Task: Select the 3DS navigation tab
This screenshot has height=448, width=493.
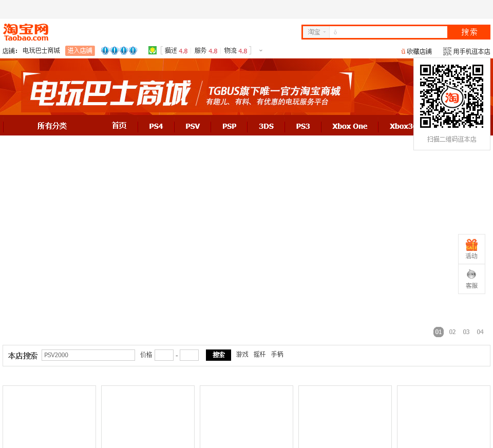Action: pyautogui.click(x=267, y=126)
